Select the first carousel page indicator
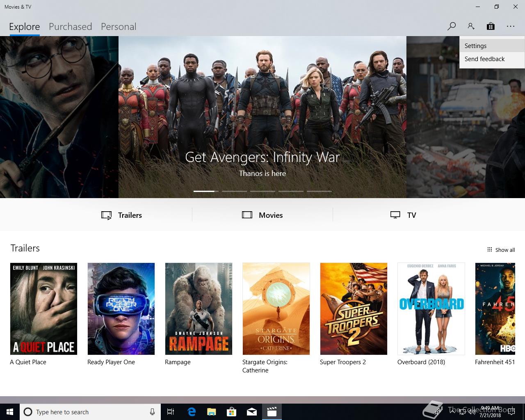The image size is (525, 420). pyautogui.click(x=206, y=191)
